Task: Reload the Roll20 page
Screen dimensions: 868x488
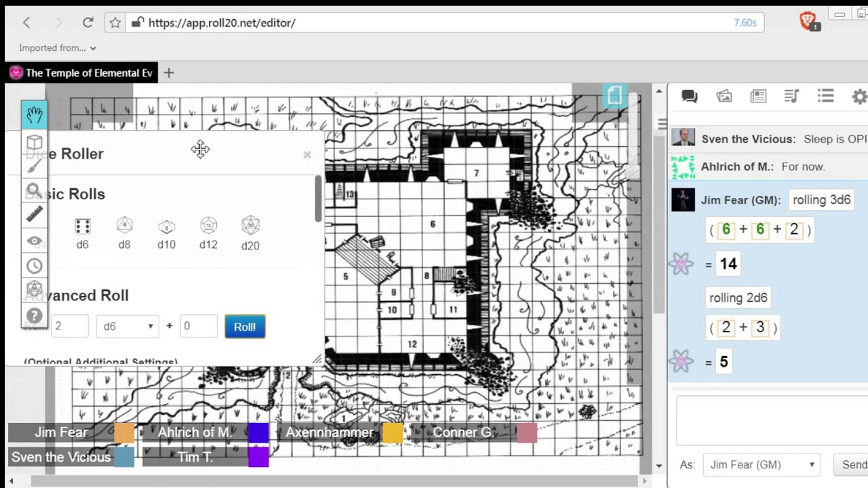Action: pyautogui.click(x=87, y=23)
